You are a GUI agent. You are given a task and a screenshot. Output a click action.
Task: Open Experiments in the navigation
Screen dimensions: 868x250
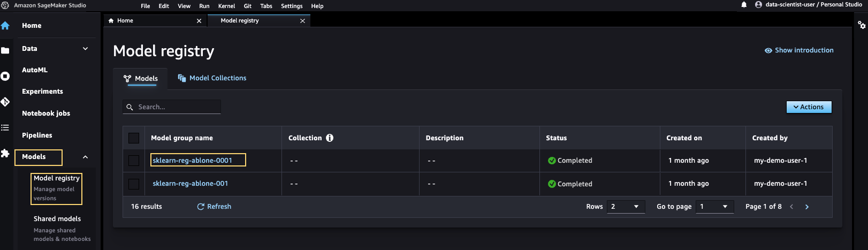[42, 92]
